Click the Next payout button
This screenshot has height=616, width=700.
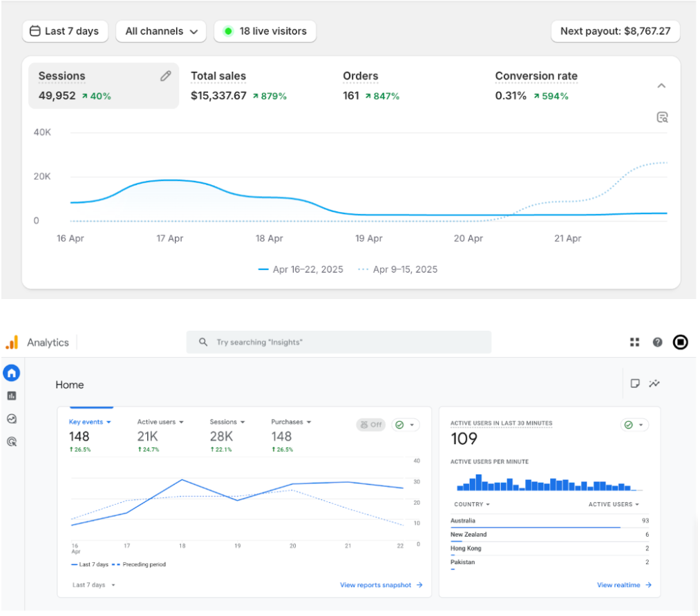point(615,31)
